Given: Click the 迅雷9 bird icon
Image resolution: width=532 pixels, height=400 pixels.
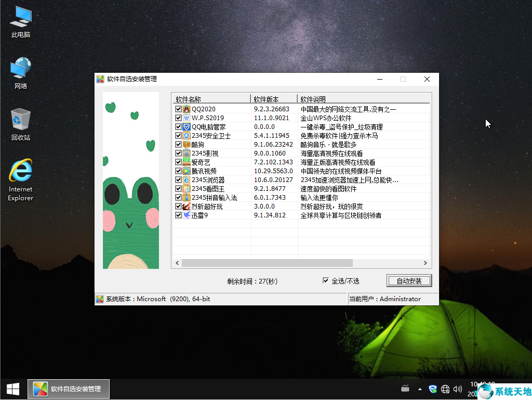Looking at the screenshot, I should [187, 215].
